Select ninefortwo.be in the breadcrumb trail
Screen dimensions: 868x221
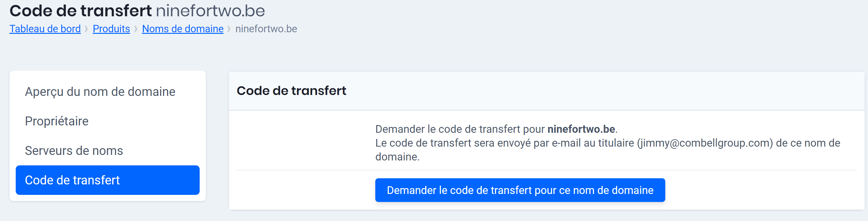click(266, 29)
